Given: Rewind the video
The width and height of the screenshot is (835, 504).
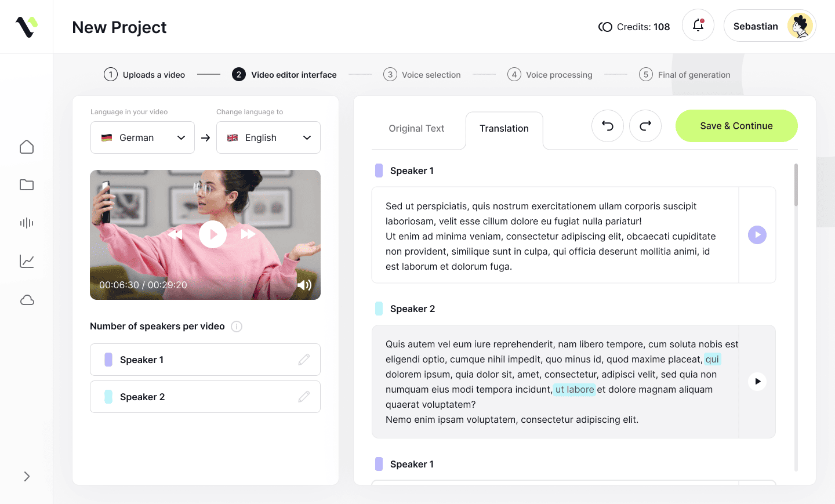Looking at the screenshot, I should pos(175,234).
